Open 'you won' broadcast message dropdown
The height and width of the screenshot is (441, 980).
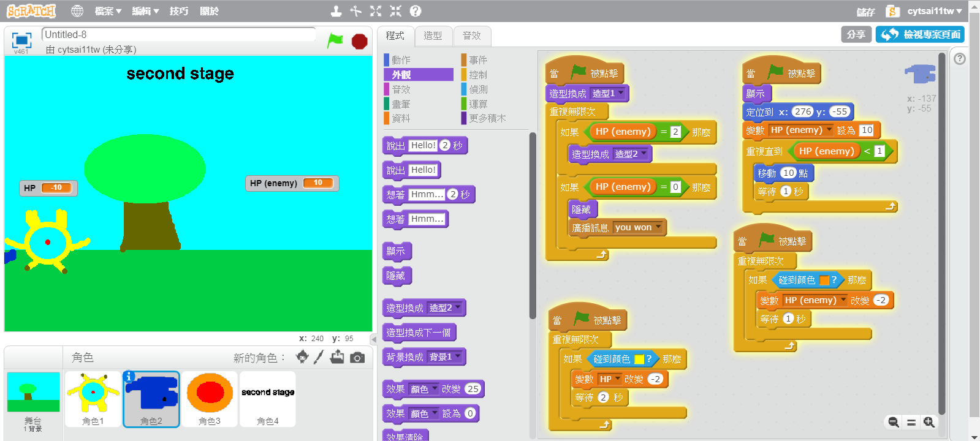coord(638,227)
